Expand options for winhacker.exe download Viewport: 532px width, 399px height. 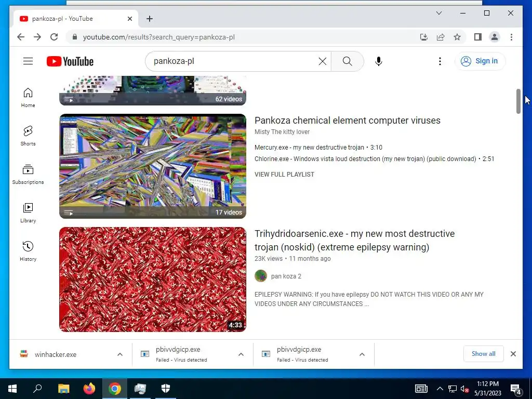tap(120, 354)
